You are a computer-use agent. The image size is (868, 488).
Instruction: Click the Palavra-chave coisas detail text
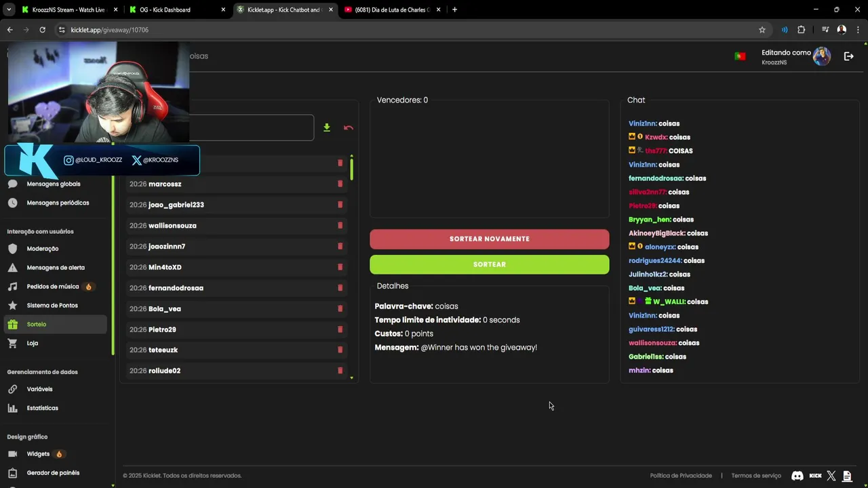[x=416, y=306]
